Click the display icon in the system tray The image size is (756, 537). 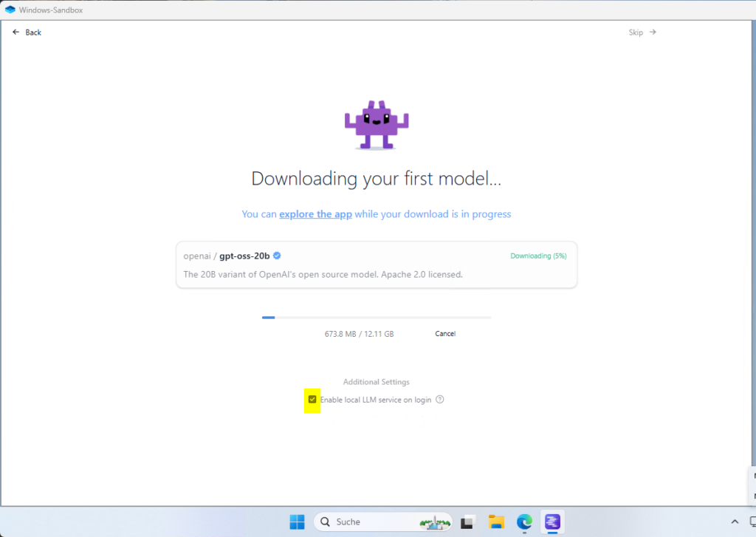pyautogui.click(x=752, y=521)
